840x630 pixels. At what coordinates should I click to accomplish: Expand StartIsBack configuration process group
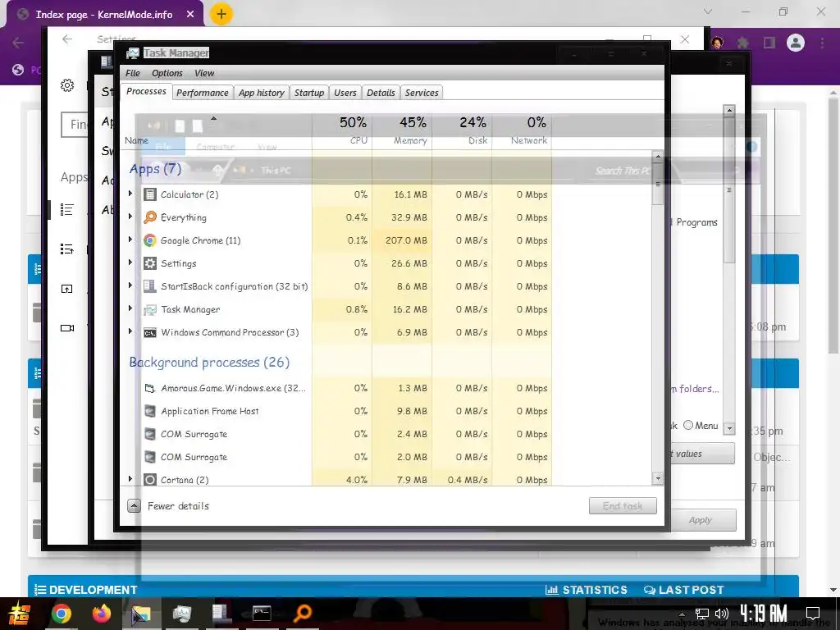pyautogui.click(x=130, y=285)
